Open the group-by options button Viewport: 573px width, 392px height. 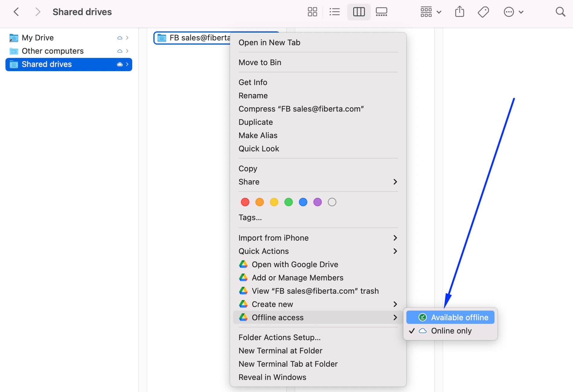(x=431, y=12)
